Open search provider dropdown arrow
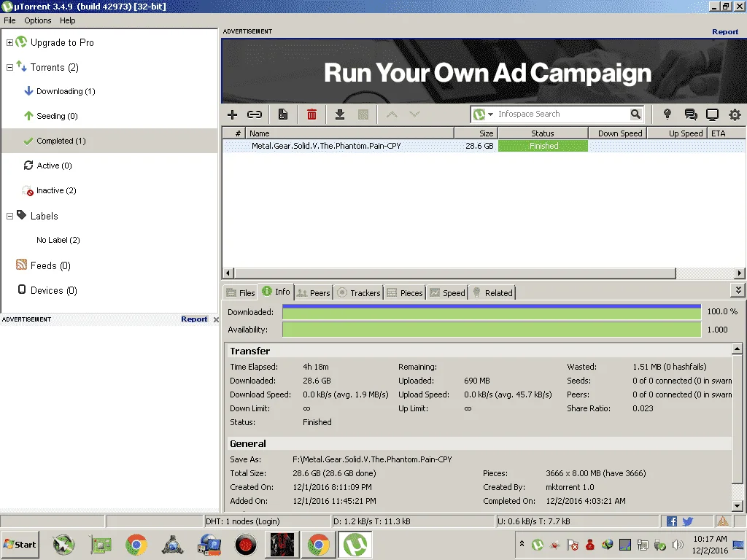Viewport: 747px width, 560px height. (490, 114)
